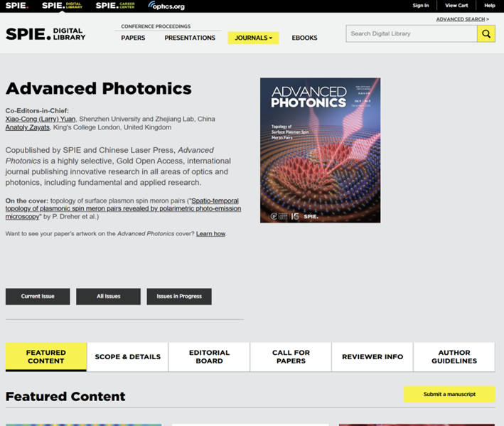The image size is (504, 426).
Task: Expand the Journals dropdown menu
Action: point(253,38)
